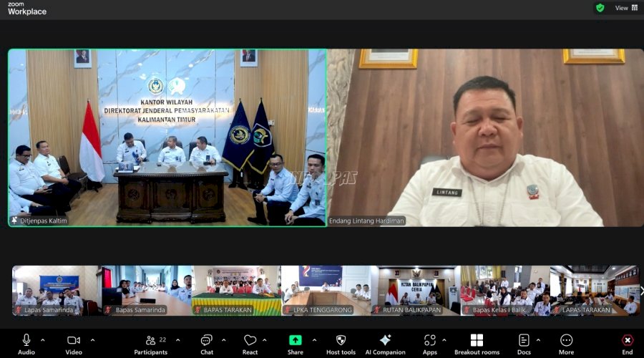Click the Zoom Workplace logo
Image resolution: width=644 pixels, height=358 pixels.
click(26, 9)
